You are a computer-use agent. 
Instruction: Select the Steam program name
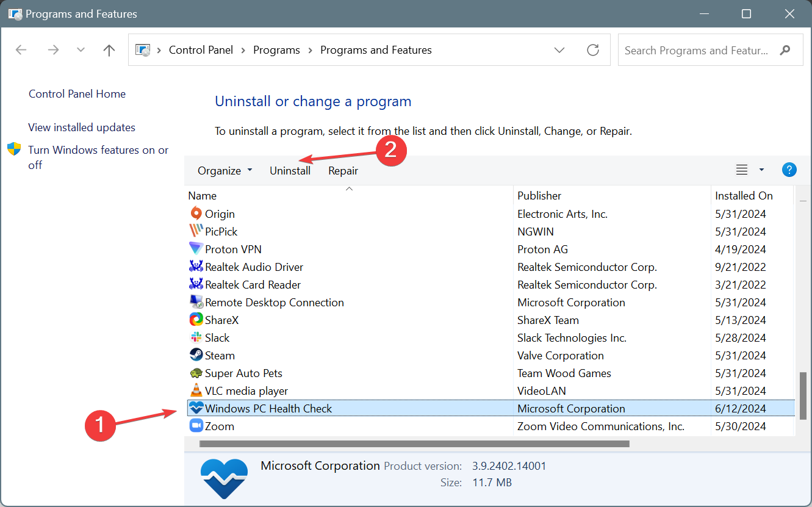(220, 355)
